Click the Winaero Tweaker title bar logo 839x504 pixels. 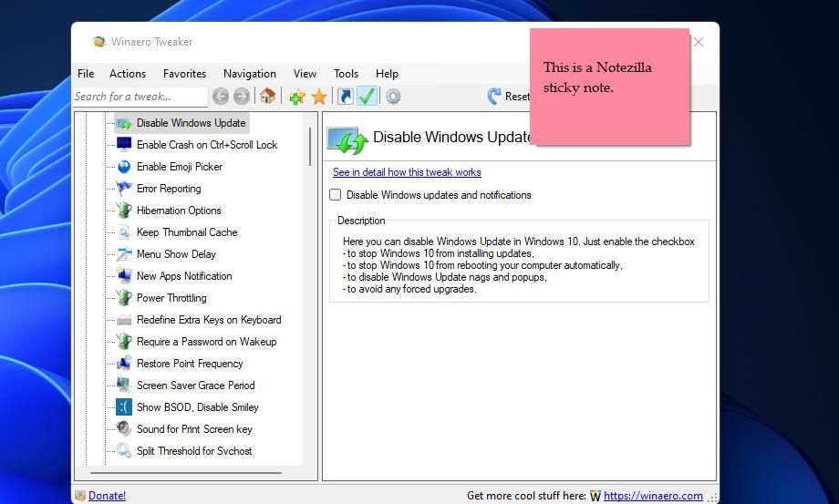click(99, 42)
